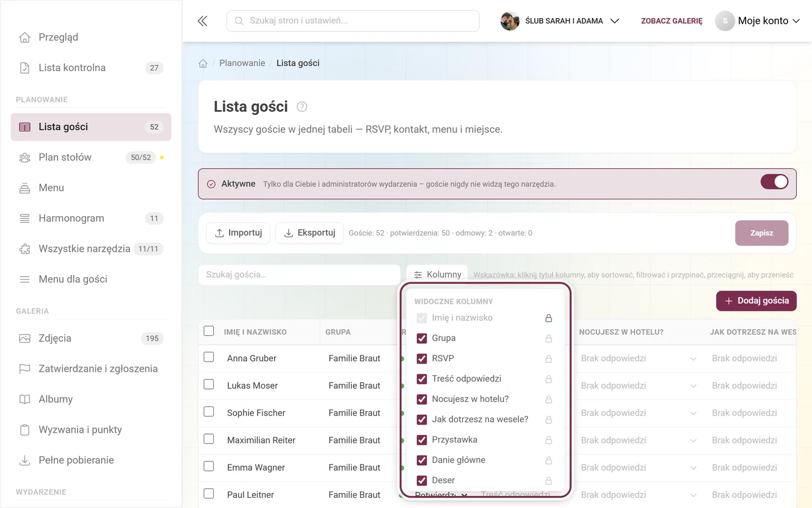
Task: Click the Szukaj stron i ustawień search box
Action: pyautogui.click(x=353, y=21)
